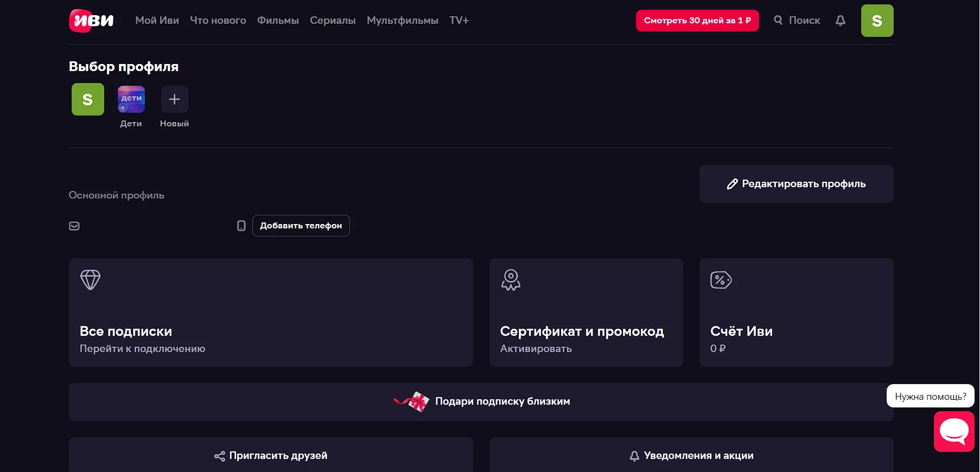
Task: Click Перейти к подключению link text
Action: click(142, 348)
